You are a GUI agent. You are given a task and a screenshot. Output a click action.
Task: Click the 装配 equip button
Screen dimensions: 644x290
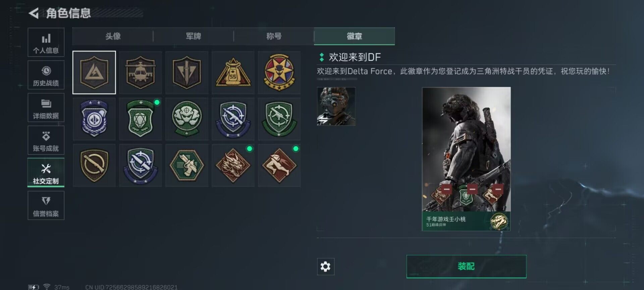466,267
